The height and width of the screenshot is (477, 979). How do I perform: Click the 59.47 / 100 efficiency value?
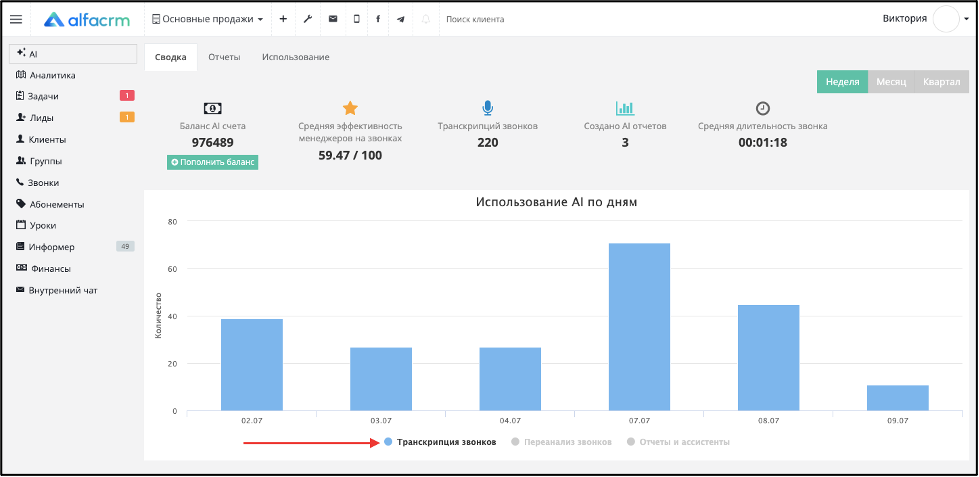click(x=350, y=155)
